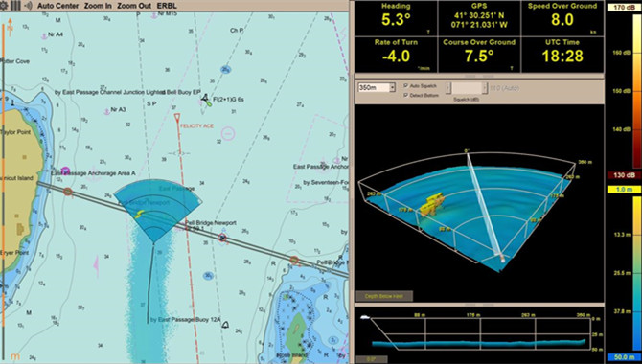Click the FELICITY ACE vessel marker

(177, 119)
